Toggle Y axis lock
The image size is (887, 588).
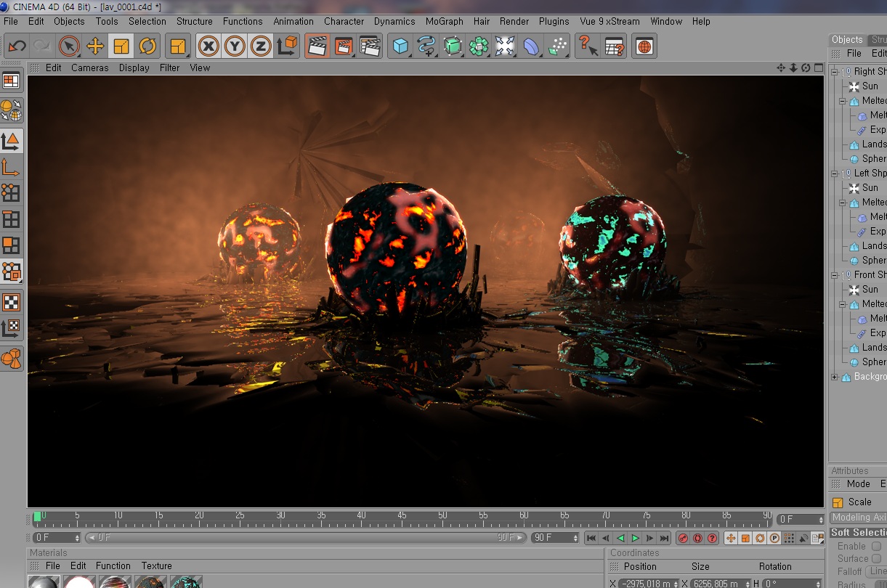point(235,46)
